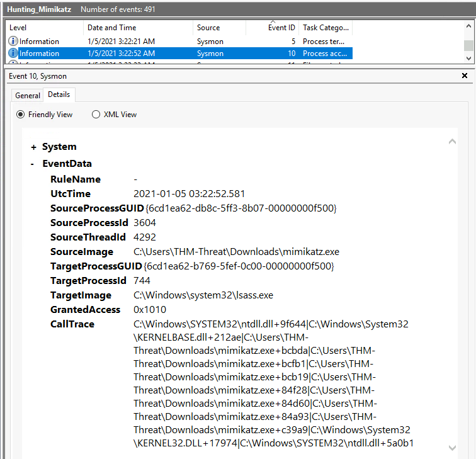Switch to the General tab
476x459 pixels.
tap(27, 95)
